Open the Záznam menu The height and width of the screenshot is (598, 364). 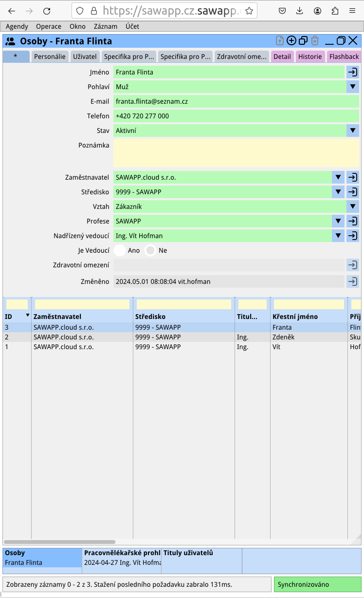(x=106, y=26)
